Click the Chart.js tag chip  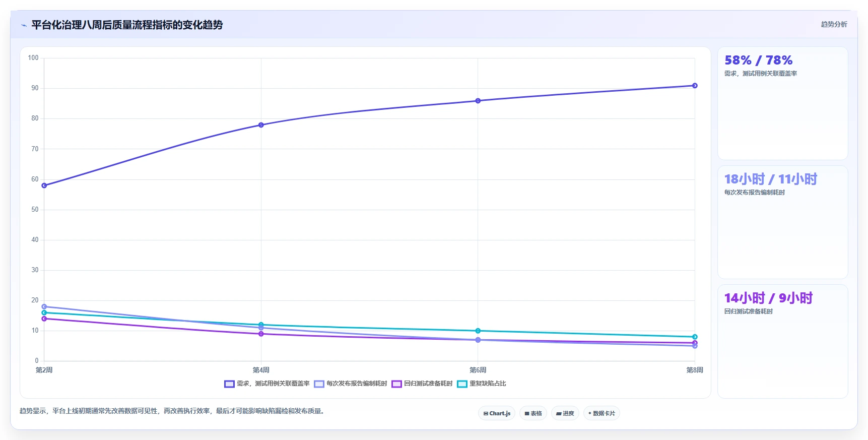point(497,413)
